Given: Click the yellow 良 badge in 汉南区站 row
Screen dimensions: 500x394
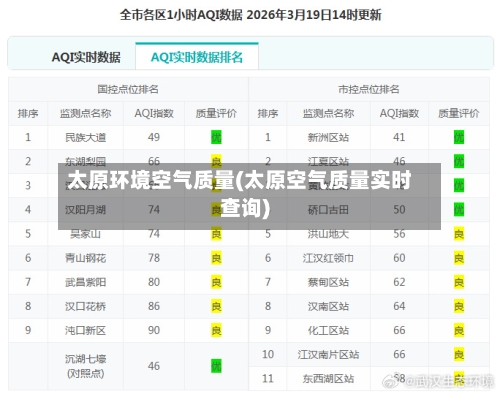Looking at the screenshot, I should pos(459,306).
